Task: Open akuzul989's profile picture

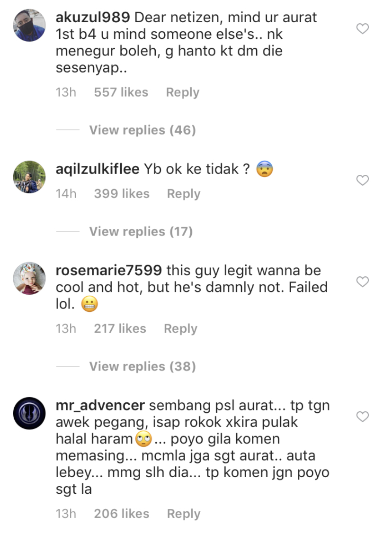Action: (x=29, y=25)
